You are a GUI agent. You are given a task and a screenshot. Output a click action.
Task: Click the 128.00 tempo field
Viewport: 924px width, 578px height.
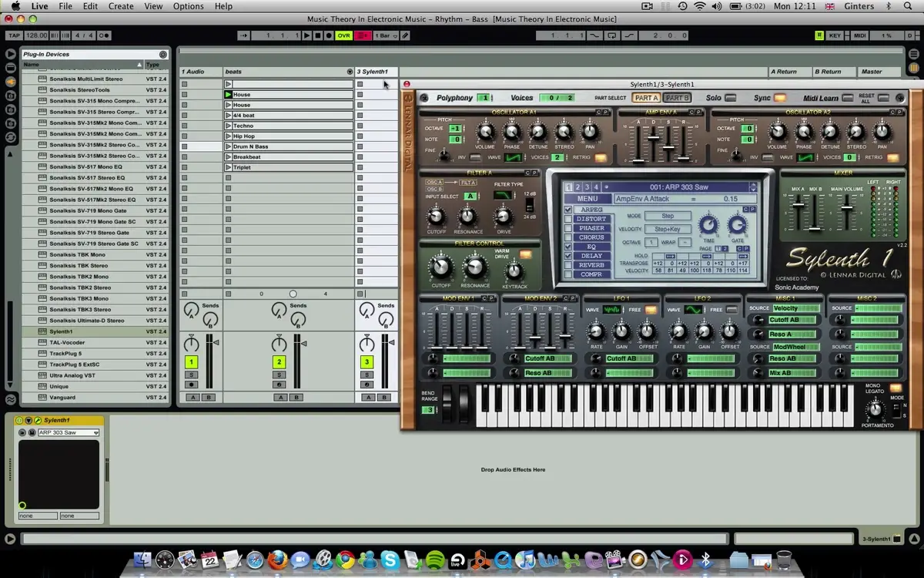point(36,35)
